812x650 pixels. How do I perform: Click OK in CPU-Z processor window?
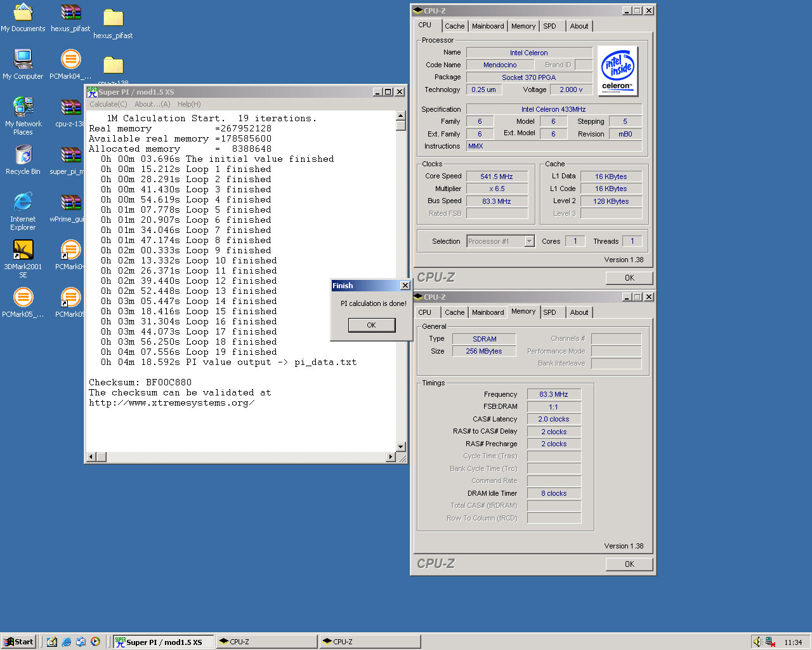(x=629, y=278)
